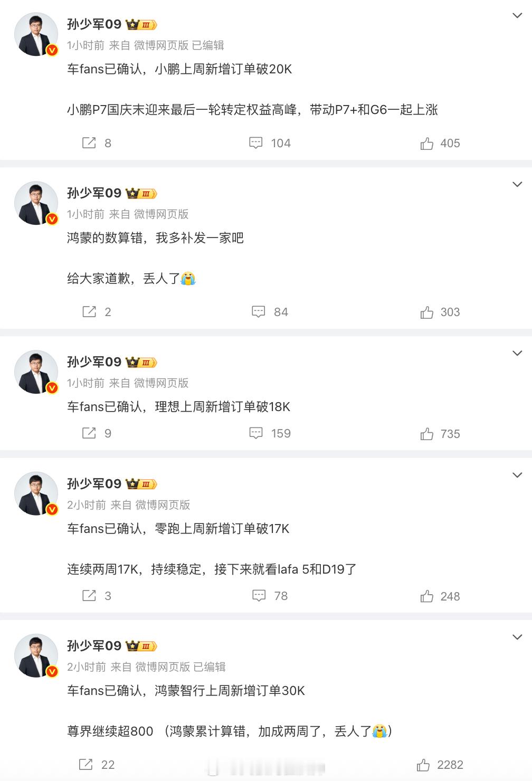The image size is (532, 781).
Task: Expand the options chevron on the 理想 18K post
Action: (x=517, y=353)
